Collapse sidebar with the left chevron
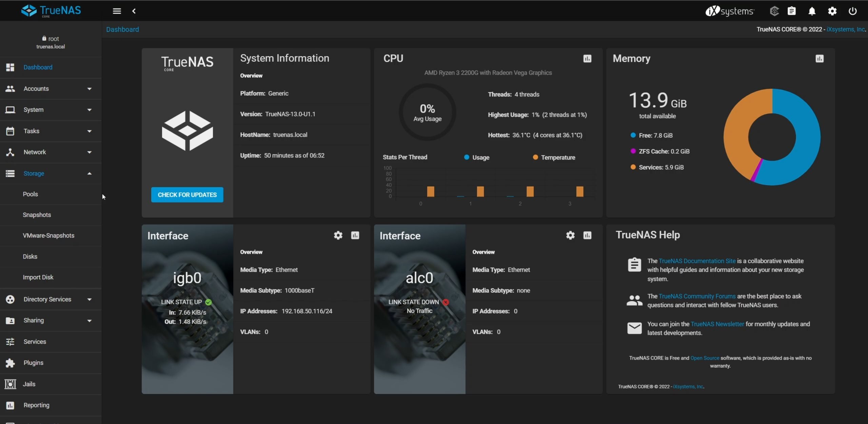 tap(134, 11)
